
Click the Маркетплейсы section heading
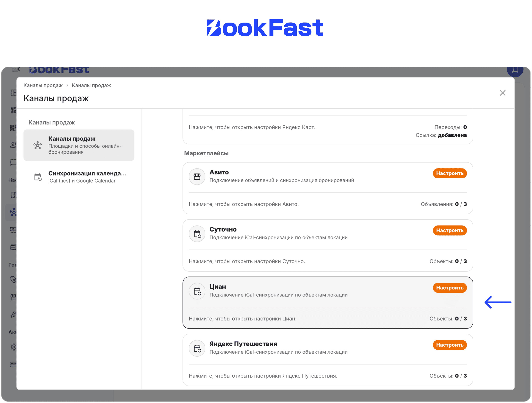coord(206,153)
